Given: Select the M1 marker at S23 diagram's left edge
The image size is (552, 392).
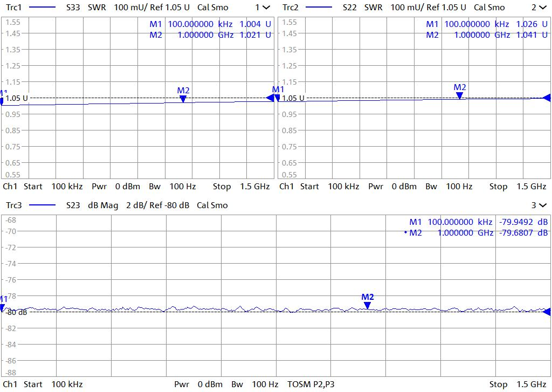Looking at the screenshot, I should 2,307.
